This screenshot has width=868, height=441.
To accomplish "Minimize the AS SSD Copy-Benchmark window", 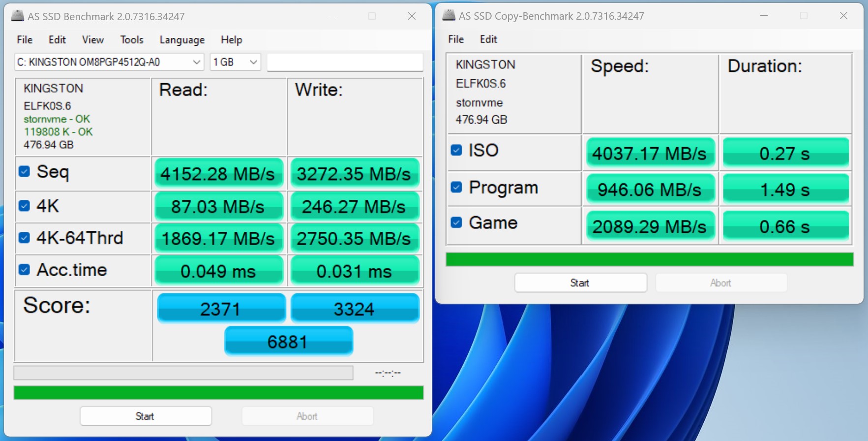I will coord(764,16).
